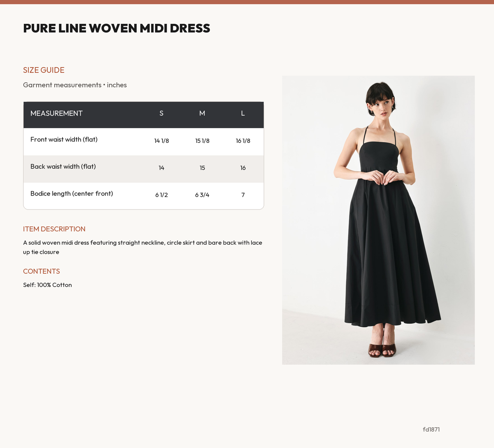The width and height of the screenshot is (494, 448).
Task: Click the 'Back waist width (flat)' row label
Action: pyautogui.click(x=63, y=167)
